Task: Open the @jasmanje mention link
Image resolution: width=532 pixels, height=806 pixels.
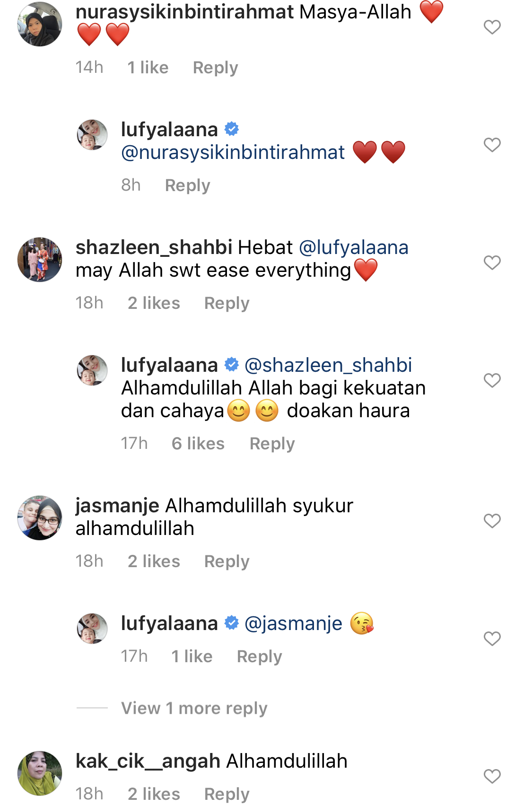Action: (293, 623)
